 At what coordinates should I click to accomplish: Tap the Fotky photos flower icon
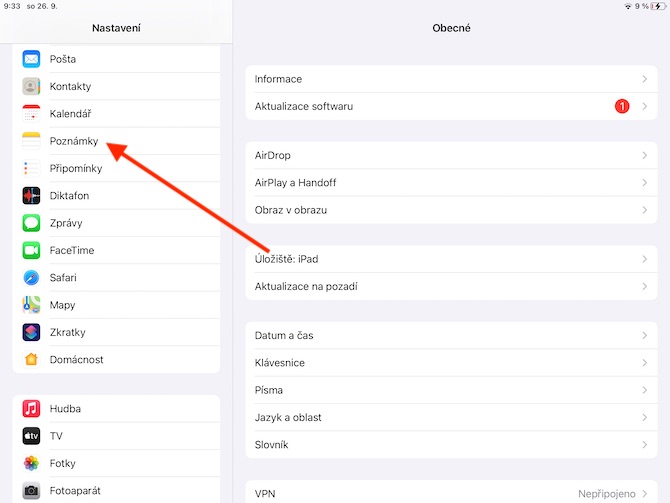coord(31,463)
